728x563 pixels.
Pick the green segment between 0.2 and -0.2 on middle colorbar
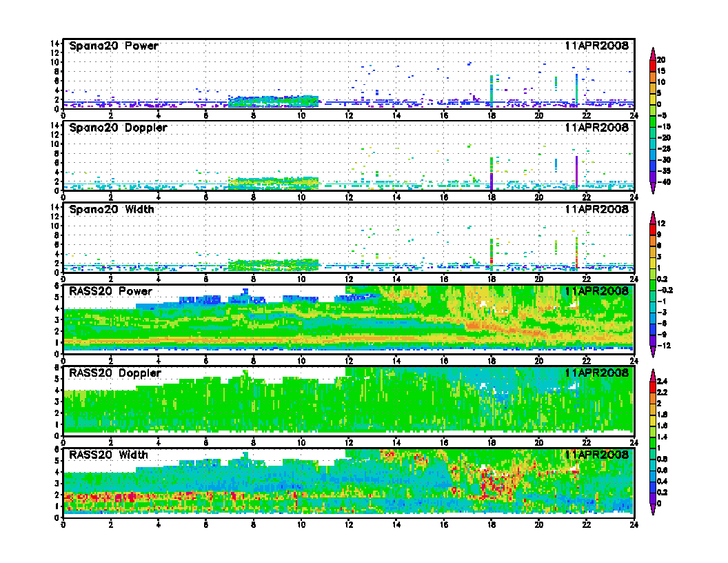pyautogui.click(x=653, y=285)
